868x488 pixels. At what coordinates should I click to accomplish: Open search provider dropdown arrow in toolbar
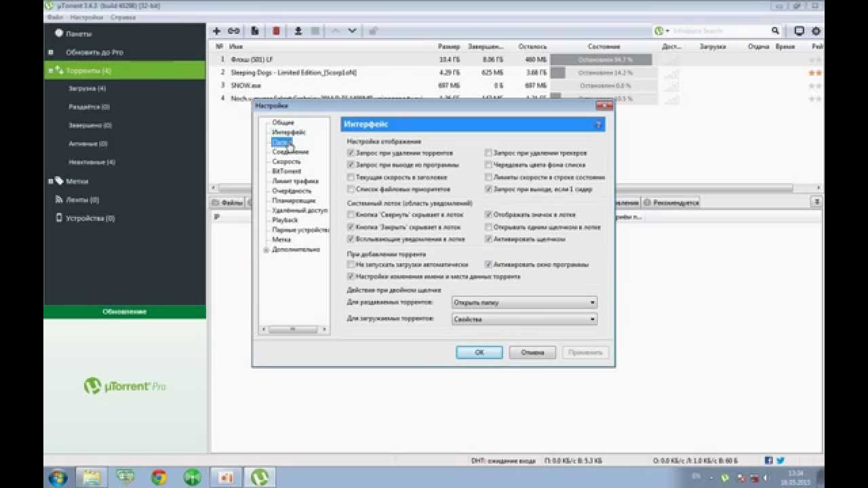667,31
